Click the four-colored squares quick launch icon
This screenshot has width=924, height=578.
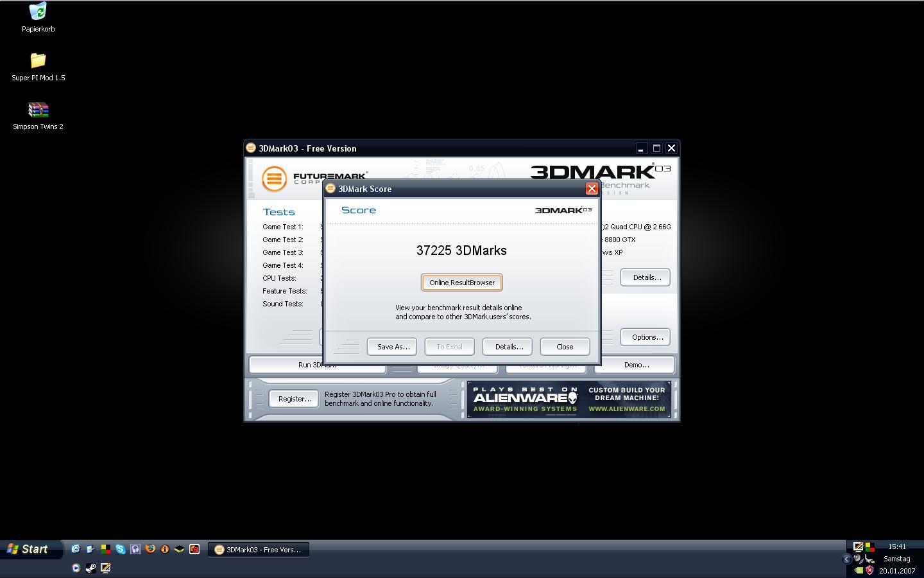pyautogui.click(x=106, y=549)
